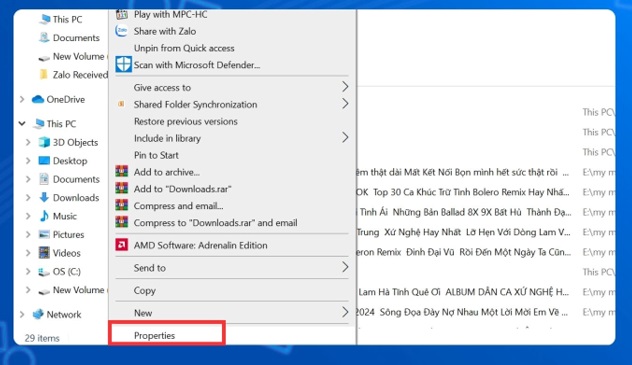Click the Music note icon
The image size is (632, 365).
pos(44,216)
